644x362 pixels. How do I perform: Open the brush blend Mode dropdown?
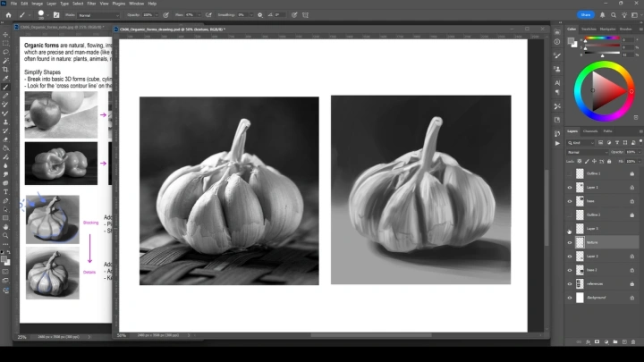(91, 14)
